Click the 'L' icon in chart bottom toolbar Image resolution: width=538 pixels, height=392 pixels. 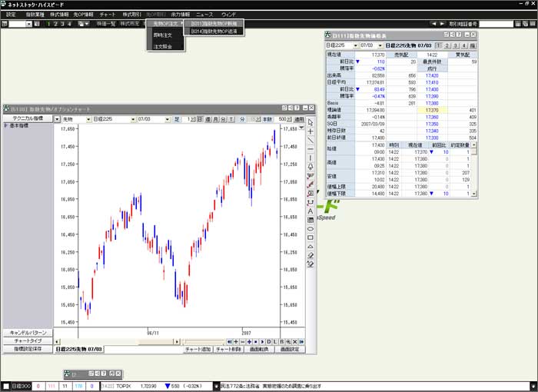coord(275,342)
